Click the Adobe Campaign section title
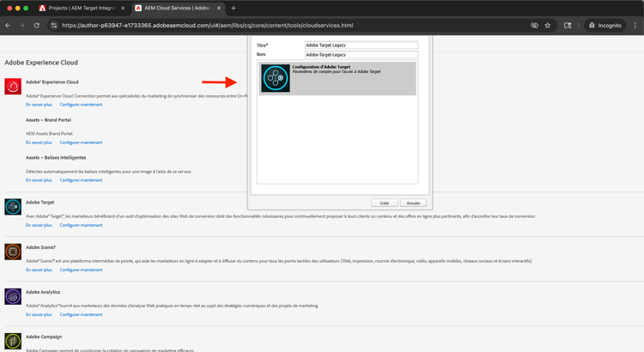 44,337
